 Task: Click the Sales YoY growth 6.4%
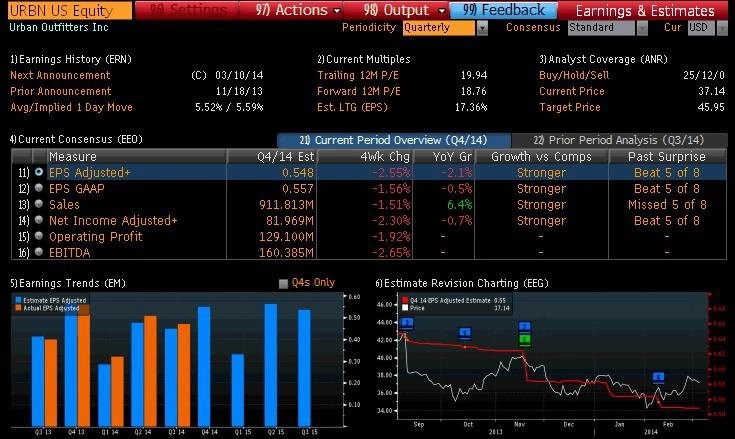point(459,204)
